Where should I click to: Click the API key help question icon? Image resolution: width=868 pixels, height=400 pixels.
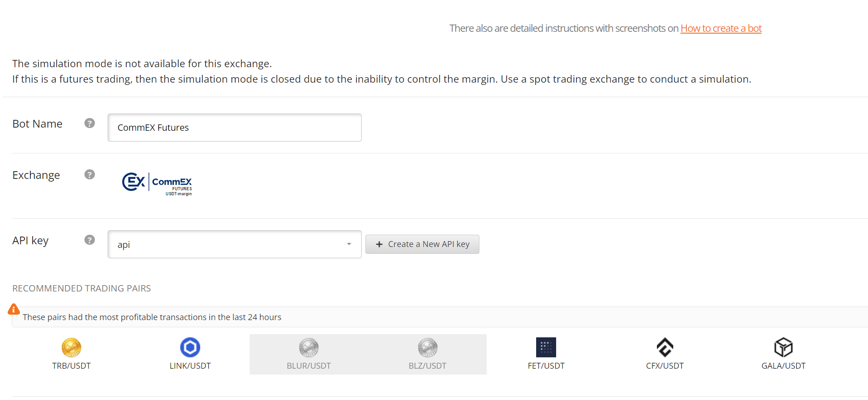pos(90,240)
